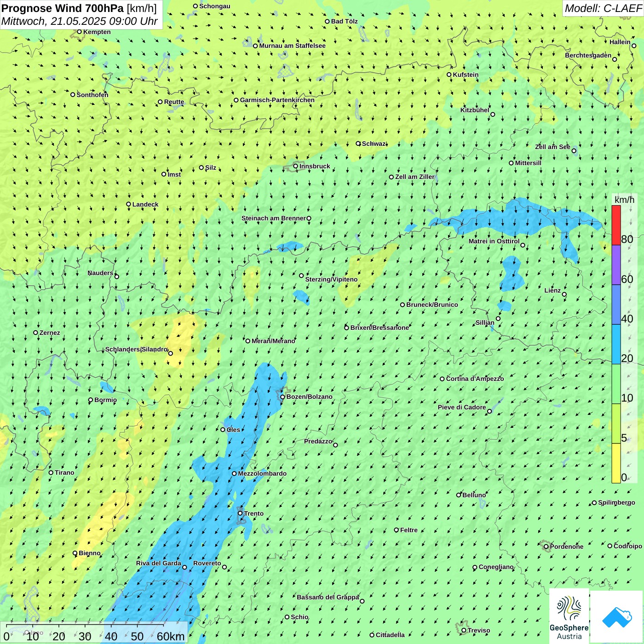This screenshot has width=644, height=644.
Task: Click the Cortina d'Ampezzo label
Action: 475,379
